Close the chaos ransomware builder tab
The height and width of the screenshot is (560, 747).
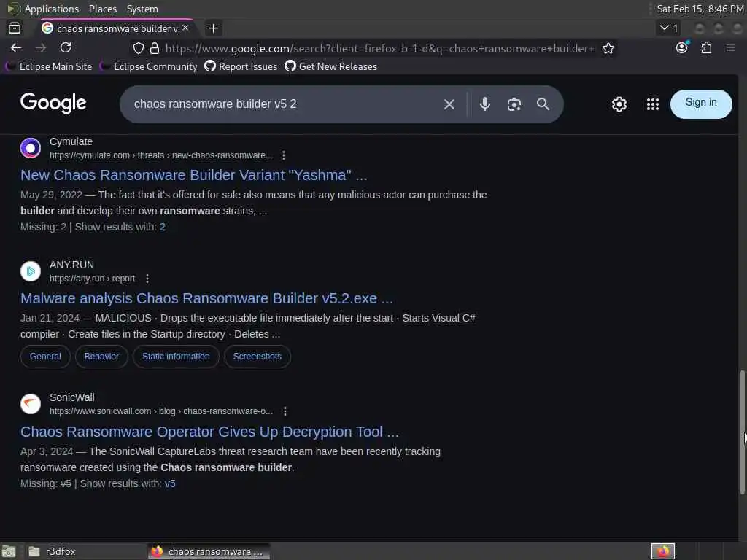[185, 28]
